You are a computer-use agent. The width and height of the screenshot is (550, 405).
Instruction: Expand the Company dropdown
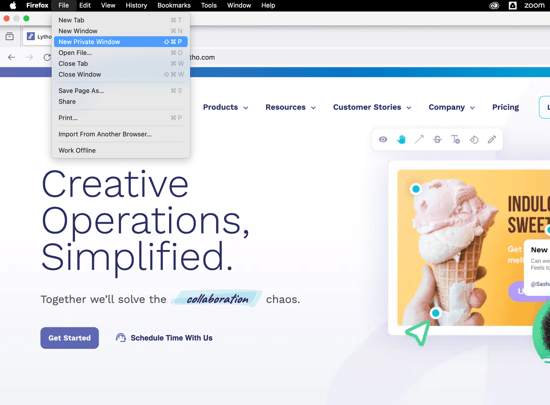click(x=451, y=107)
